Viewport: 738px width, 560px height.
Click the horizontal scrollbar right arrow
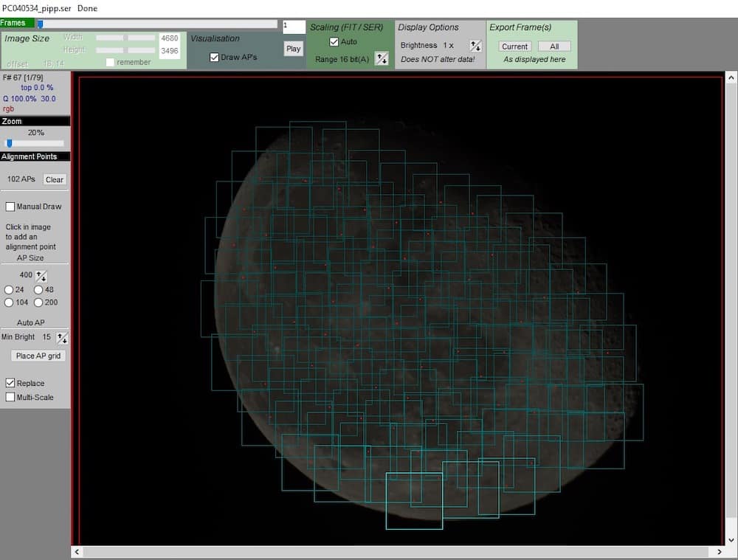click(x=719, y=552)
